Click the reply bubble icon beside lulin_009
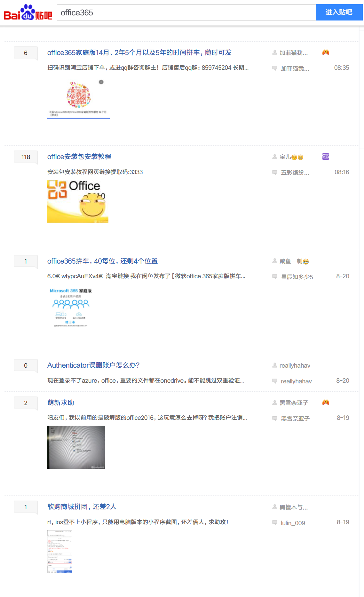Viewport: 364px width, 597px height. (x=274, y=523)
